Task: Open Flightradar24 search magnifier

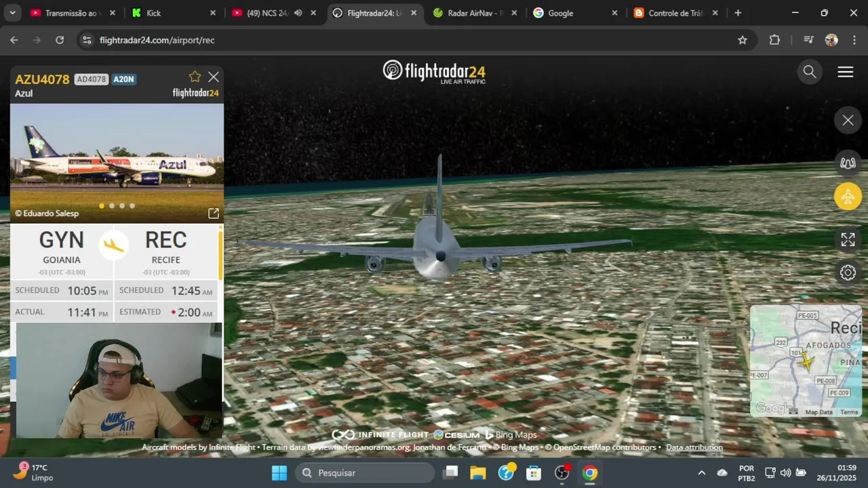Action: pos(810,72)
